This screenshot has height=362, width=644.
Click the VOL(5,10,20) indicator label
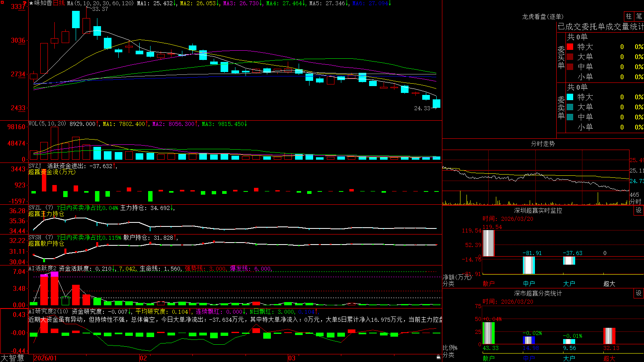[x=47, y=124]
